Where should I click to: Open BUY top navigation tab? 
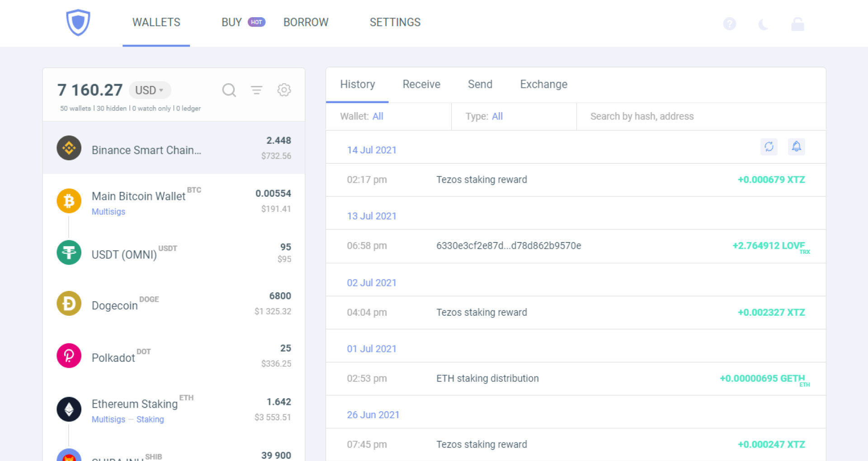coord(231,22)
